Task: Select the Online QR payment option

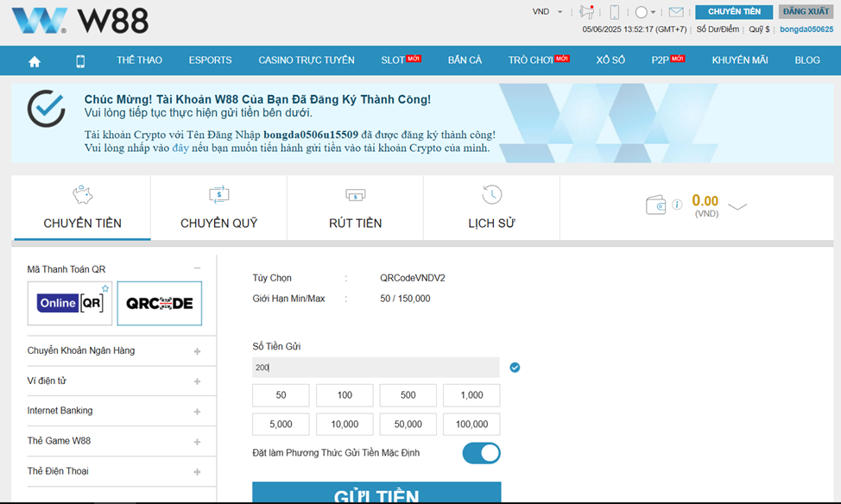Action: click(70, 304)
